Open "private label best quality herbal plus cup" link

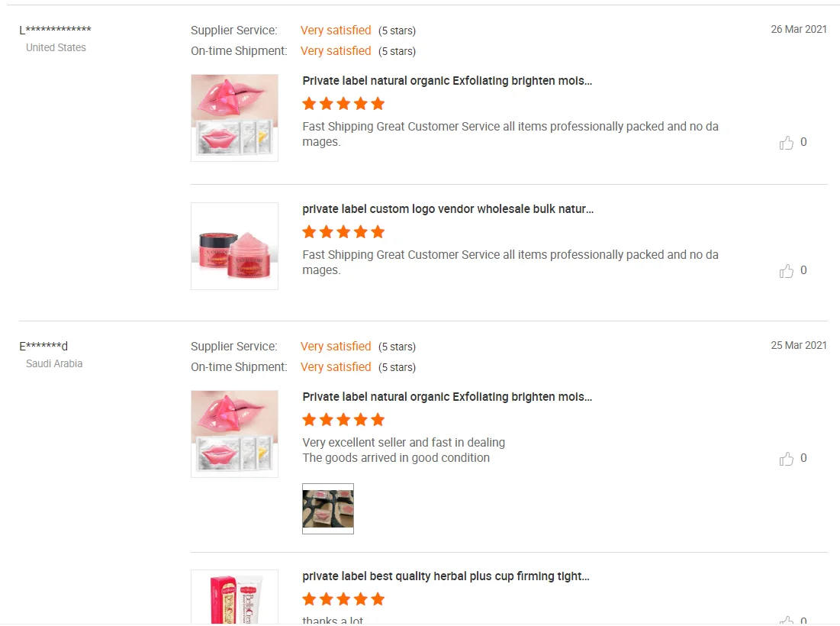point(446,576)
